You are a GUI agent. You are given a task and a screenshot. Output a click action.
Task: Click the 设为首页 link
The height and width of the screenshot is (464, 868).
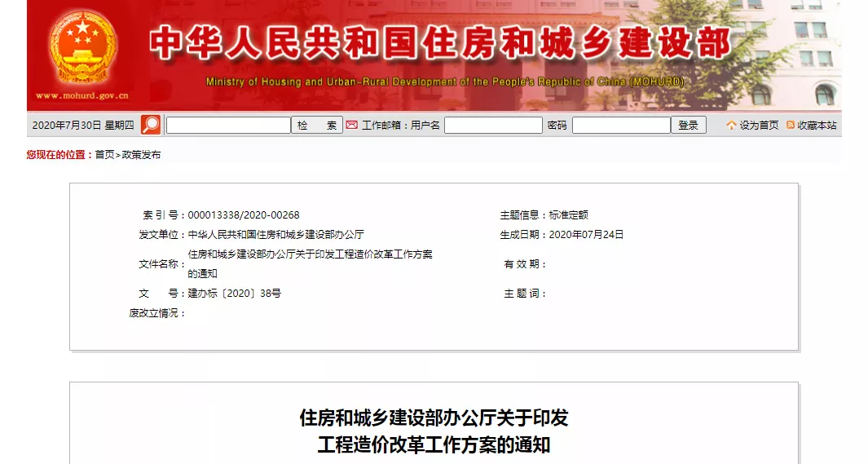click(x=759, y=126)
